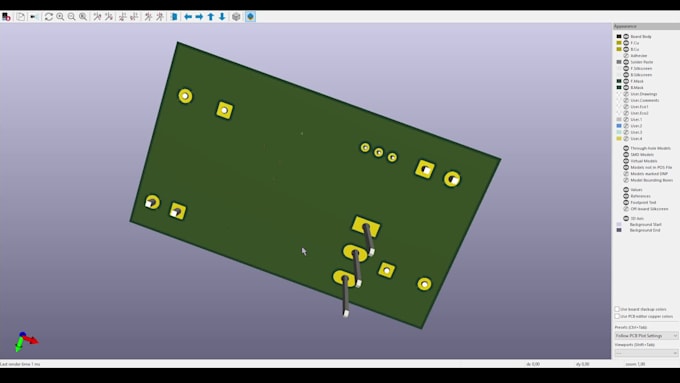The height and width of the screenshot is (383, 680).
Task: Rotate board clockwise around Z axis
Action: [x=148, y=16]
